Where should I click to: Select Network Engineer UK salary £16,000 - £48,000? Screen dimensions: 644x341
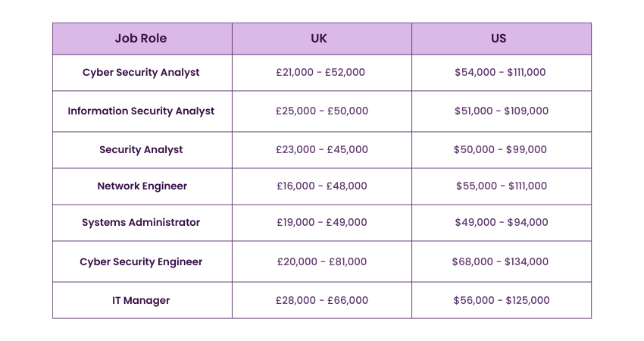pos(321,186)
